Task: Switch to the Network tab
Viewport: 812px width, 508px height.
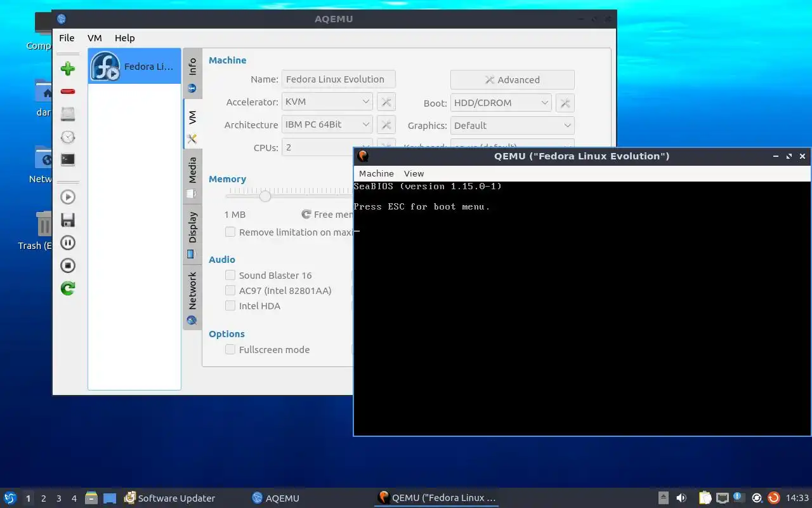Action: coord(193,296)
